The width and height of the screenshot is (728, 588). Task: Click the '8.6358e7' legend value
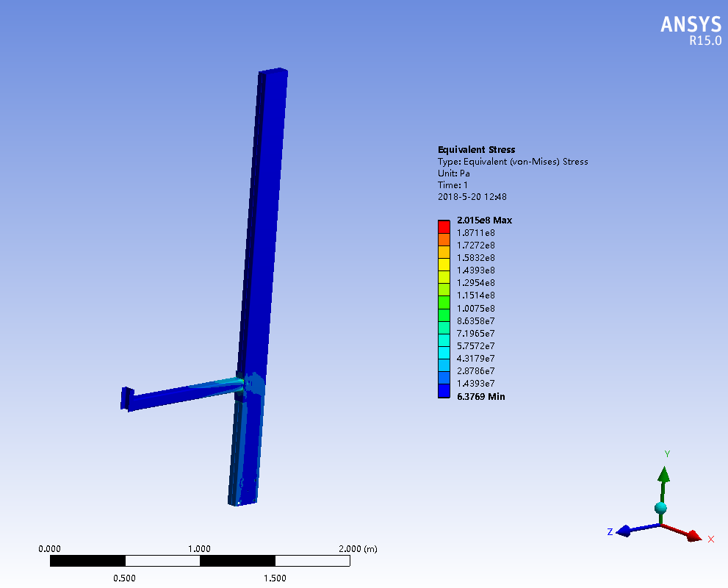476,321
